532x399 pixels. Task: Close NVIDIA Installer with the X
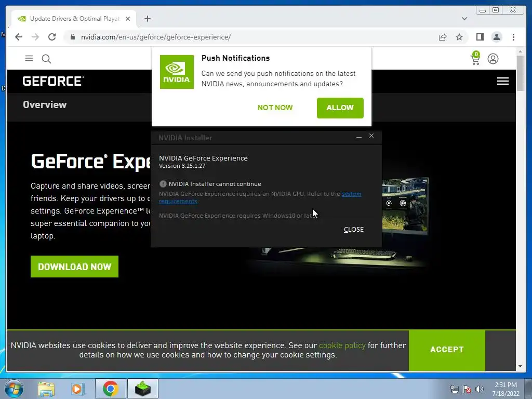coord(371,136)
